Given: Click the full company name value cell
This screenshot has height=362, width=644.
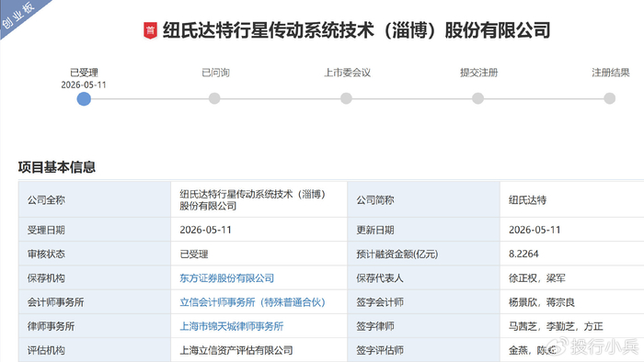Looking at the screenshot, I should tap(259, 199).
